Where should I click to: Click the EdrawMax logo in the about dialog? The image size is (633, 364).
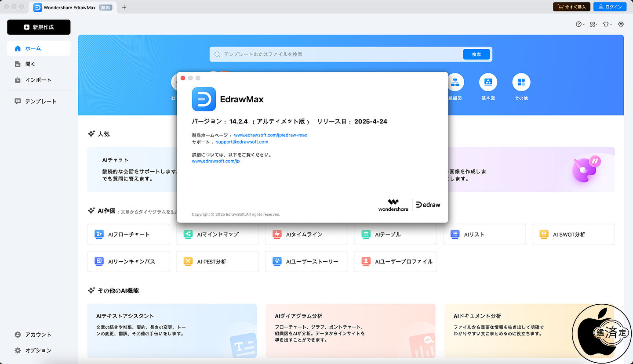click(204, 99)
